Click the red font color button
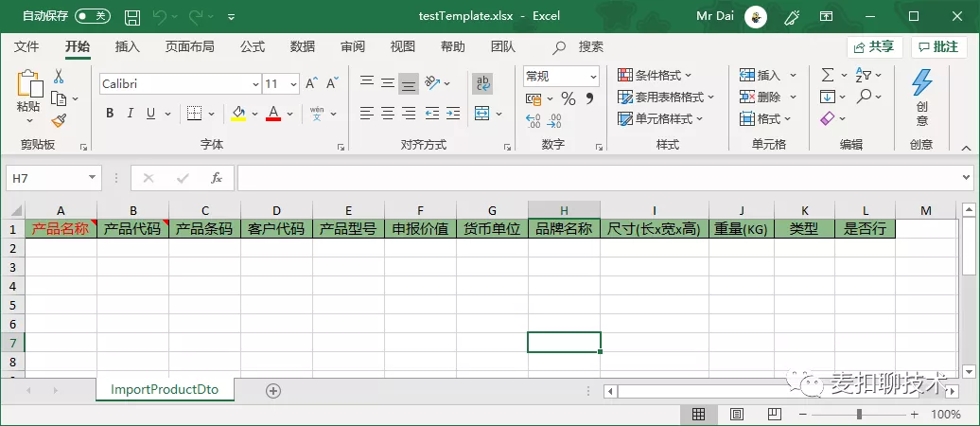Screen dimensions: 980x426 point(273,114)
